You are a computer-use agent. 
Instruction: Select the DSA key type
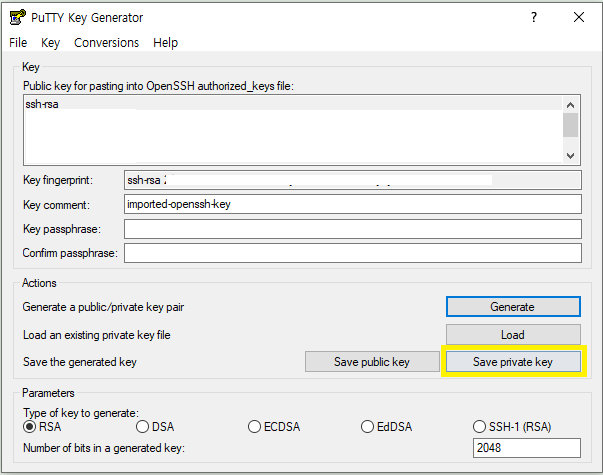[x=155, y=427]
